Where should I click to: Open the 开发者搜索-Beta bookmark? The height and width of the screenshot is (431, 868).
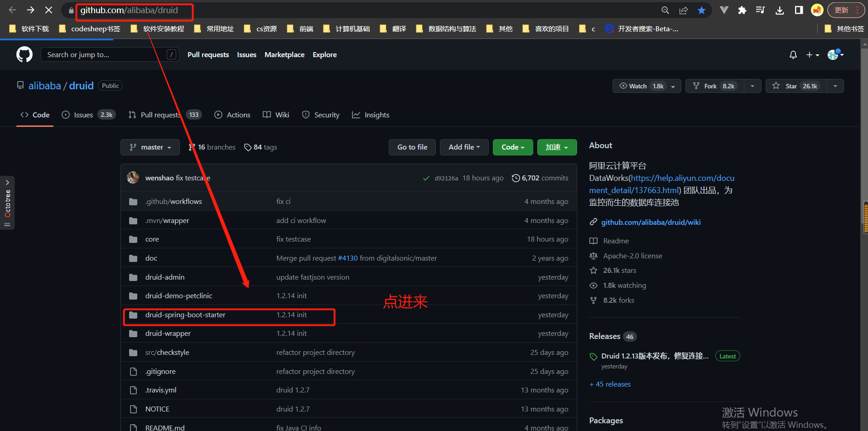pos(642,29)
